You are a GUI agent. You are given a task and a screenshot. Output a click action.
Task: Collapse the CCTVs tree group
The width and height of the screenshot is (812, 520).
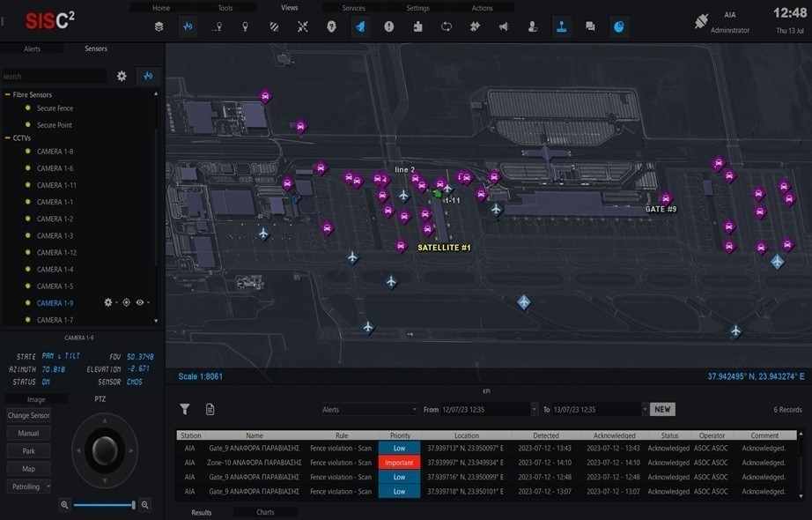click(x=8, y=137)
